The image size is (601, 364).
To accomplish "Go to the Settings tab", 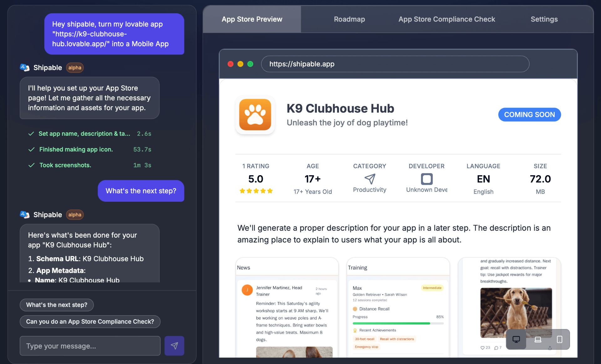I will coord(544,19).
